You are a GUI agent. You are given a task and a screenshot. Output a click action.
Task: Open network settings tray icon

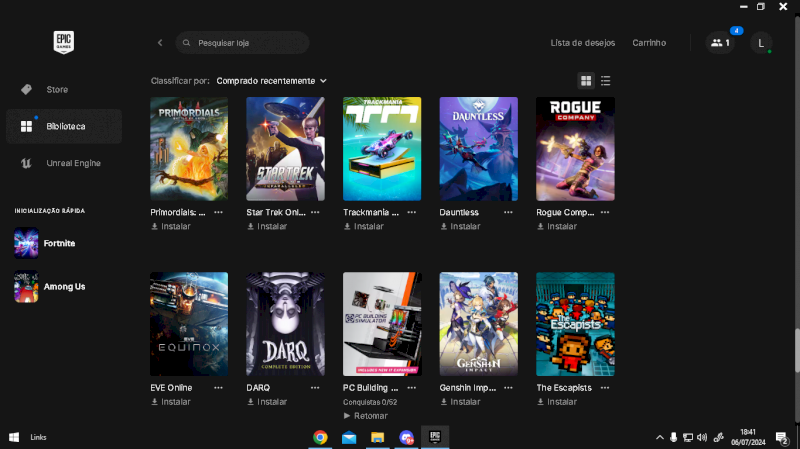(688, 437)
